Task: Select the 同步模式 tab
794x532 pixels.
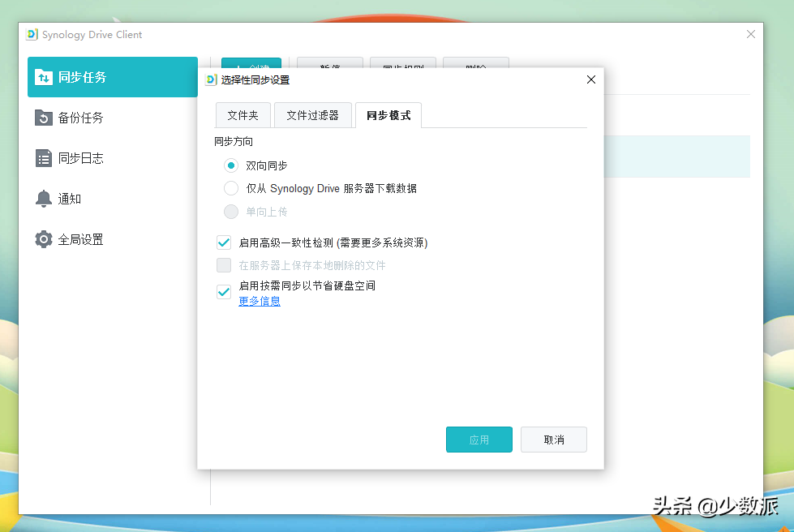Action: click(388, 115)
